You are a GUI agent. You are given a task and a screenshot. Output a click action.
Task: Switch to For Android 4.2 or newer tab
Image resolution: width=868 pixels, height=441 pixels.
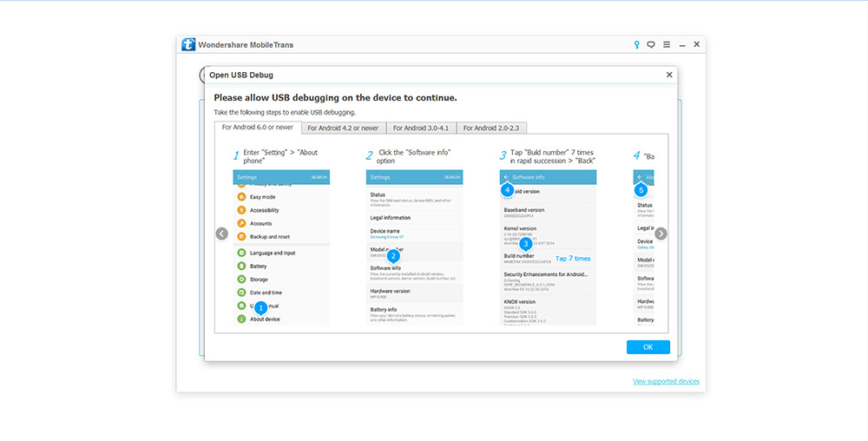343,128
